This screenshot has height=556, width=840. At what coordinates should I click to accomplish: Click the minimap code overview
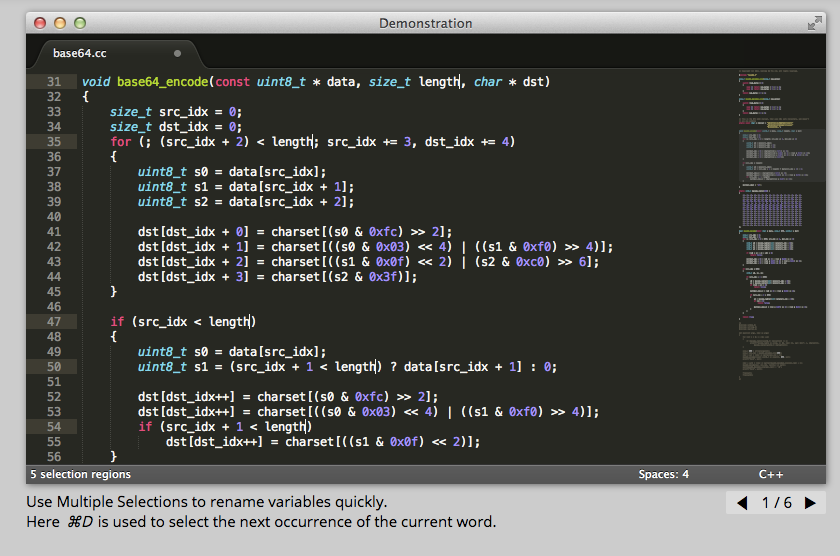[x=776, y=200]
